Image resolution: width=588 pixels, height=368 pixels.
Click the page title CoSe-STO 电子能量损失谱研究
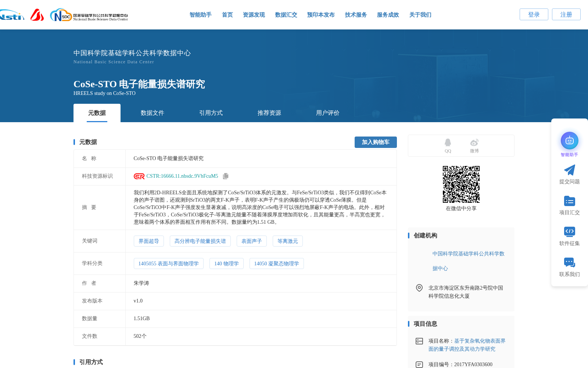point(139,84)
